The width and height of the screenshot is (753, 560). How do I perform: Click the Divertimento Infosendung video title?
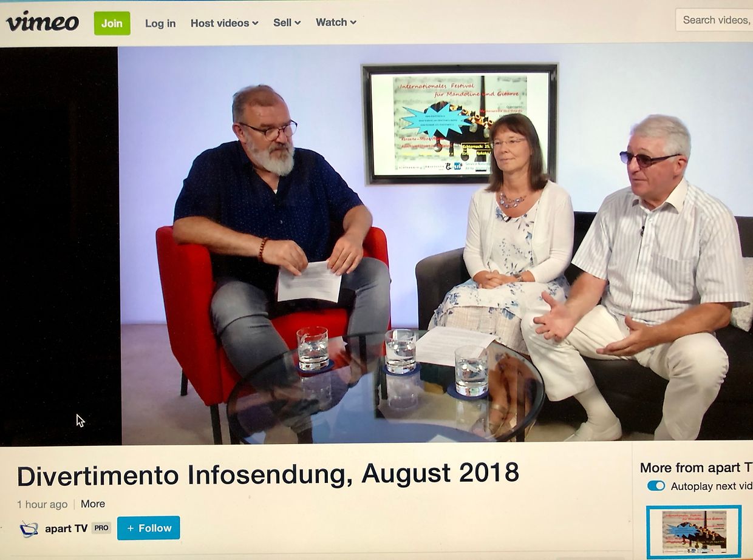point(268,474)
